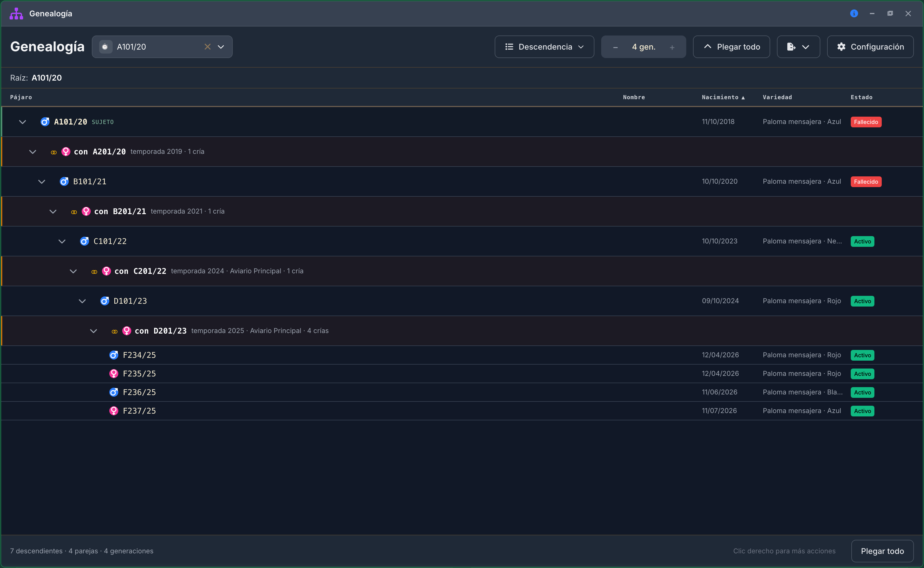Image resolution: width=924 pixels, height=568 pixels.
Task: Collapse the A101/20 root row
Action: [23, 122]
